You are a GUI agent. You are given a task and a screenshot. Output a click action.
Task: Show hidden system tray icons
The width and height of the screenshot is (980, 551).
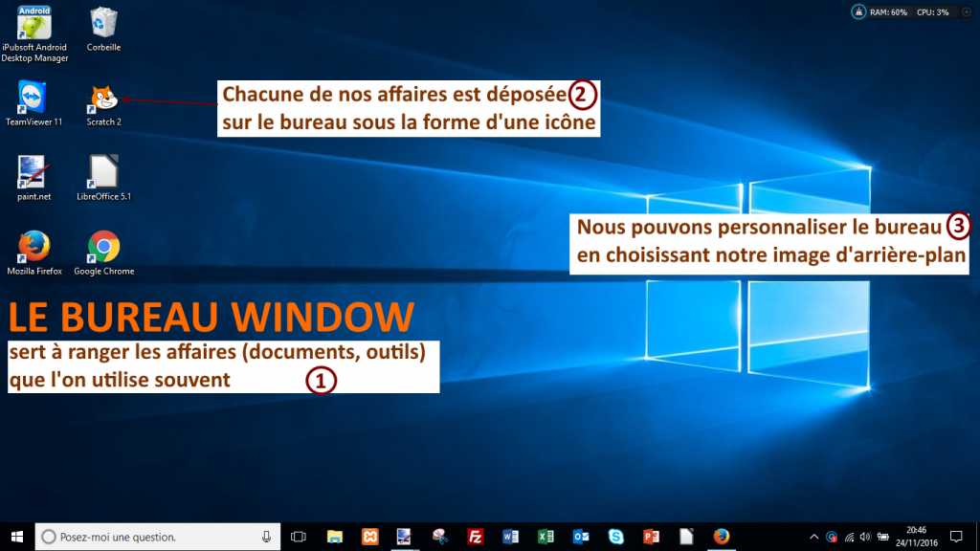pos(813,537)
